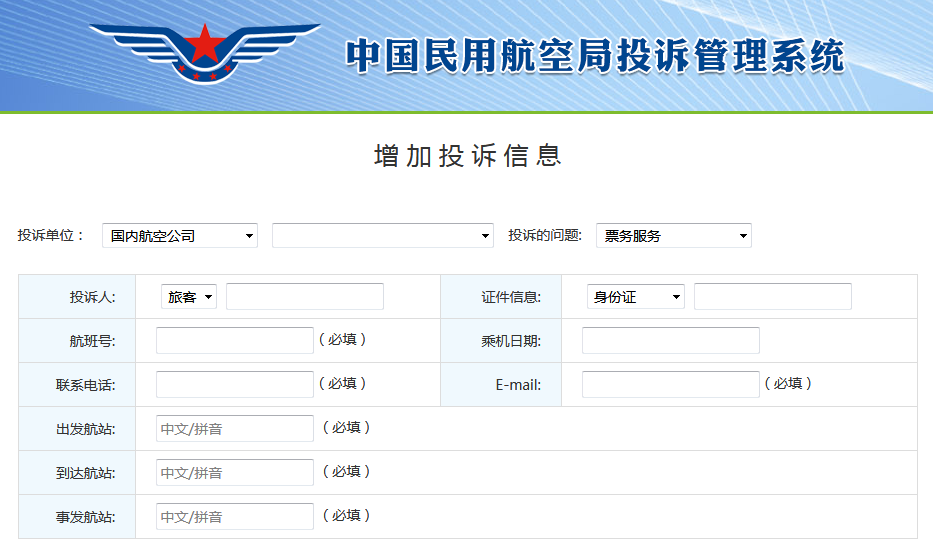Viewport: 933px width, 539px height.
Task: Click the (必填) note beside flight number
Action: click(x=342, y=339)
